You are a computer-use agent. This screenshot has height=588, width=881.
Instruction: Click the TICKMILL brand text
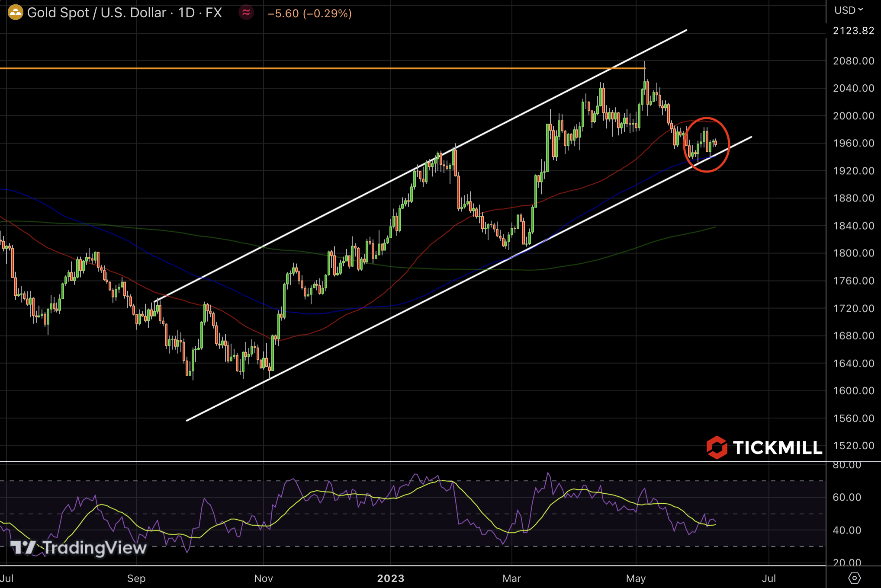tap(777, 448)
